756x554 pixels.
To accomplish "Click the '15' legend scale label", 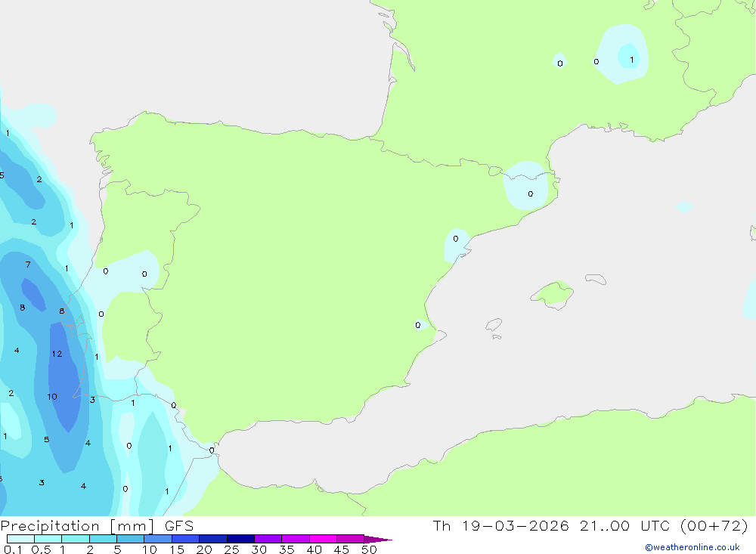I will point(177,549).
